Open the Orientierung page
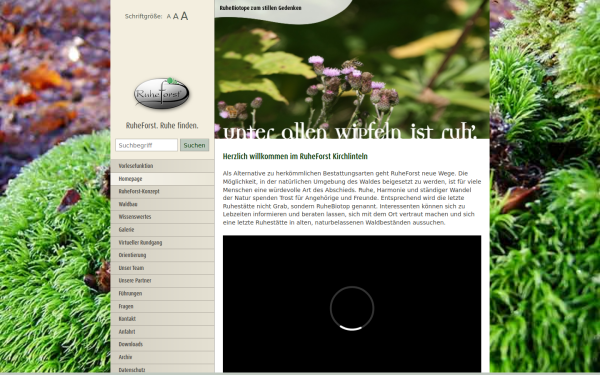This screenshot has height=375, width=600. 162,255
